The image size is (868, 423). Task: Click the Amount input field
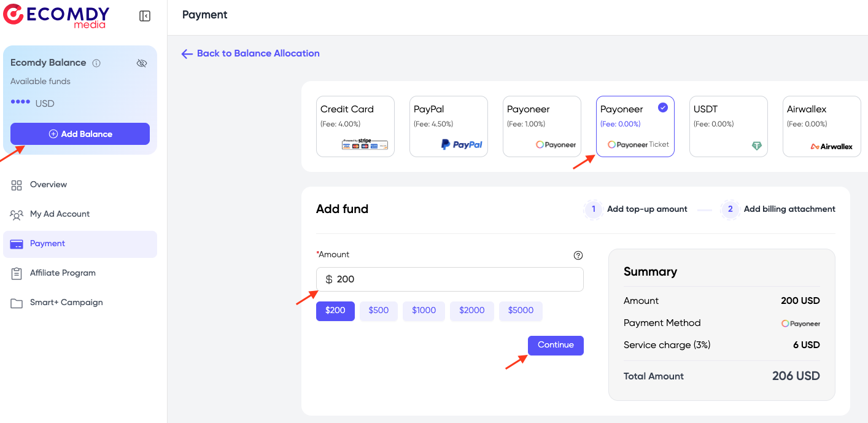pos(454,279)
